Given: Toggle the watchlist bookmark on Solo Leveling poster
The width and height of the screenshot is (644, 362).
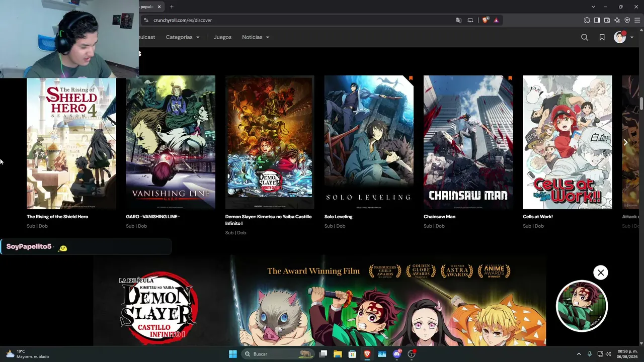Looking at the screenshot, I should click(411, 78).
